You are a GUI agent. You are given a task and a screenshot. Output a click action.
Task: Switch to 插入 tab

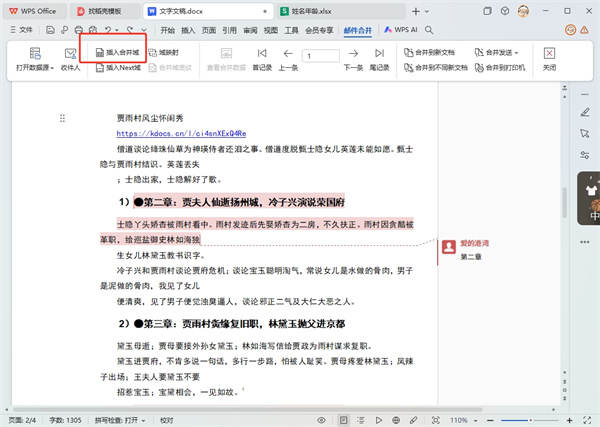[x=188, y=30]
